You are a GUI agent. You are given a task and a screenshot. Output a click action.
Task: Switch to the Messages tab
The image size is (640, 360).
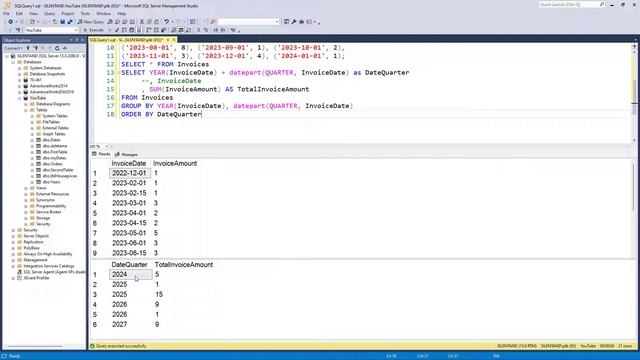coord(127,154)
